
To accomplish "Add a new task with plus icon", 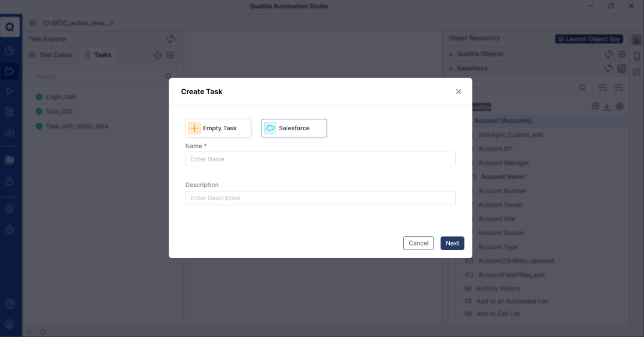I will [171, 55].
